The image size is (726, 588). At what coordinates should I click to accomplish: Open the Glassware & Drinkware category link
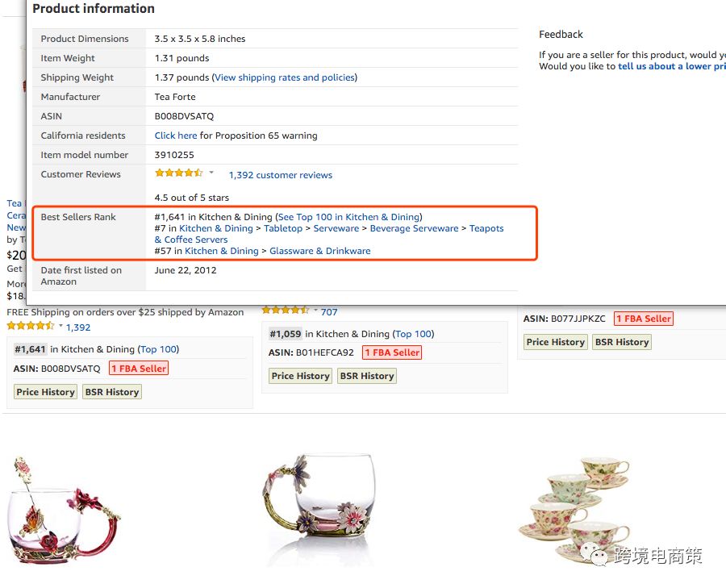pos(319,251)
